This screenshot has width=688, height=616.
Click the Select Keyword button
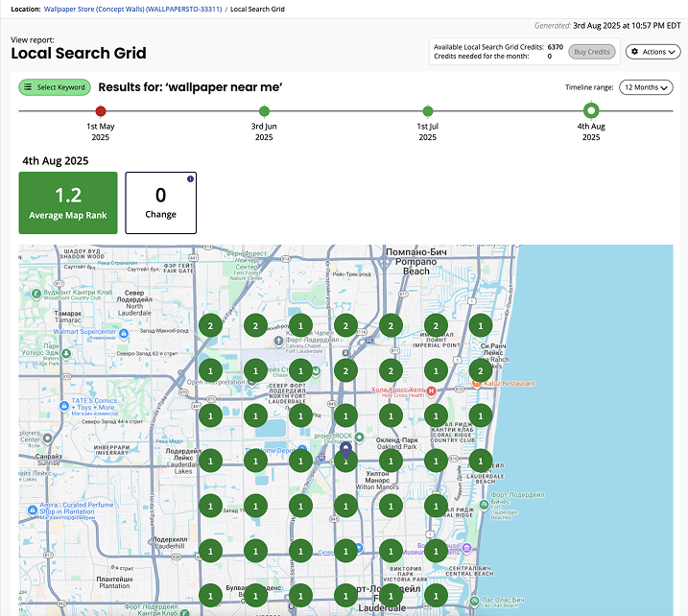(x=55, y=87)
